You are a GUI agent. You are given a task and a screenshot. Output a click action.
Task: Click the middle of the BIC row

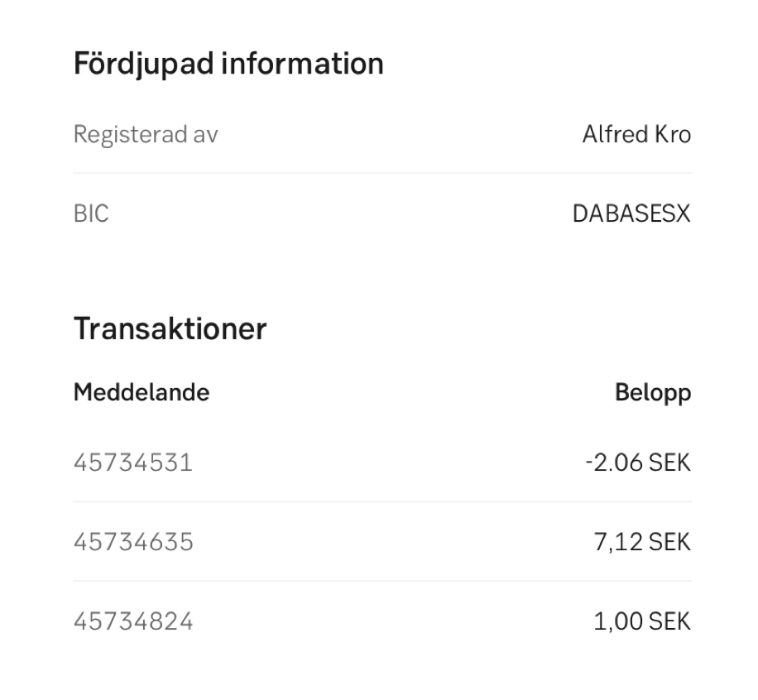382,214
